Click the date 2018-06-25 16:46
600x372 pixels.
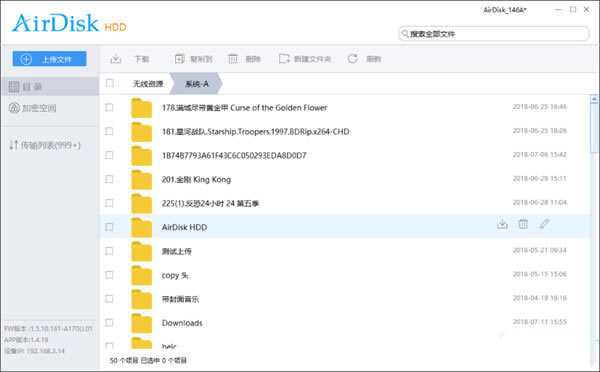click(x=540, y=107)
